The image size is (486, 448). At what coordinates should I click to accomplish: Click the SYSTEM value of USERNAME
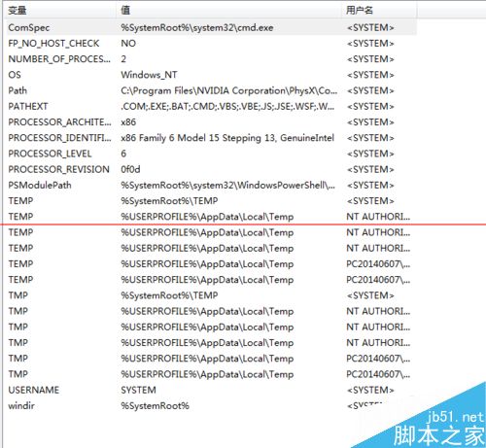coord(138,390)
